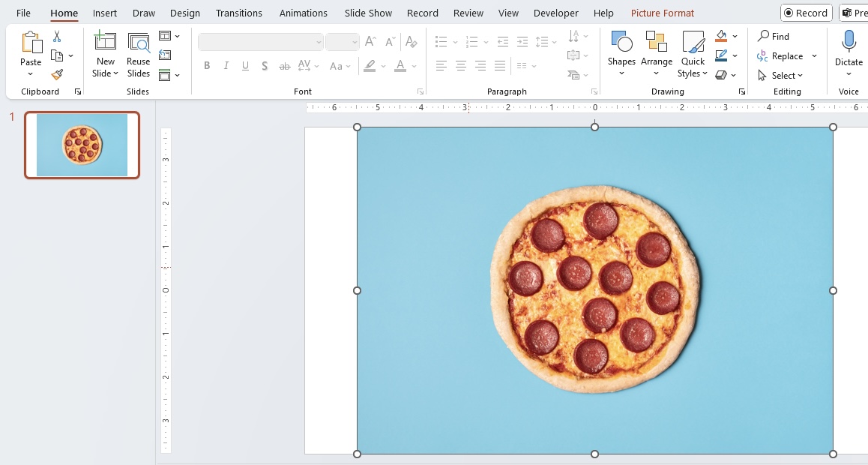Select slide 1 pizza thumbnail

(x=82, y=145)
